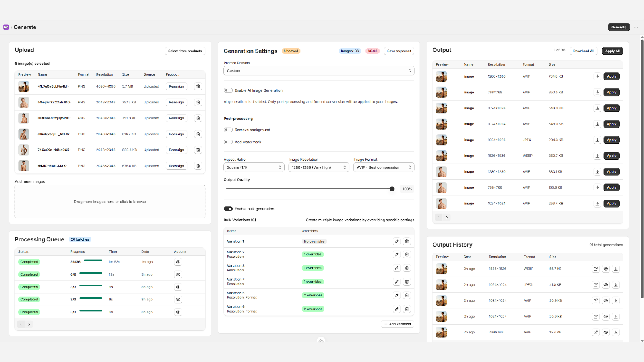This screenshot has width=644, height=362.
Task: Disable bulk generation
Action: tap(228, 208)
